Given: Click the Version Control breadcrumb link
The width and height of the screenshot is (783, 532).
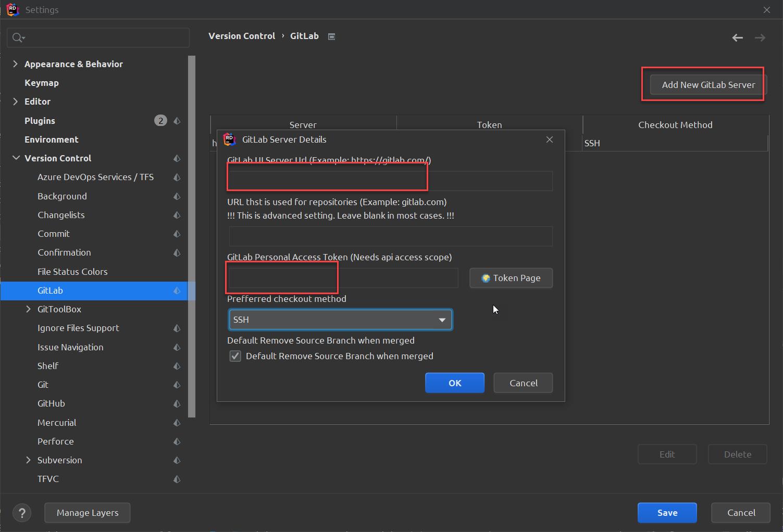Looking at the screenshot, I should [x=242, y=36].
